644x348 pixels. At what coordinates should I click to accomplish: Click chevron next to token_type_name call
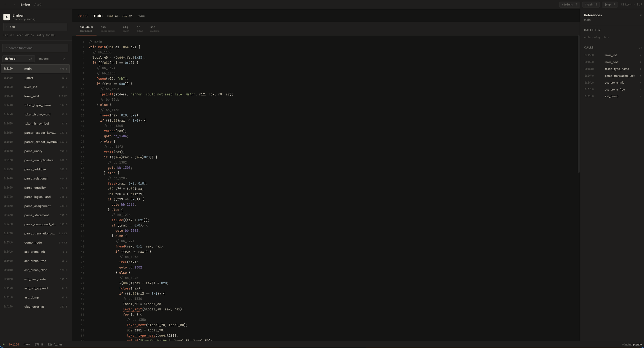point(640,69)
